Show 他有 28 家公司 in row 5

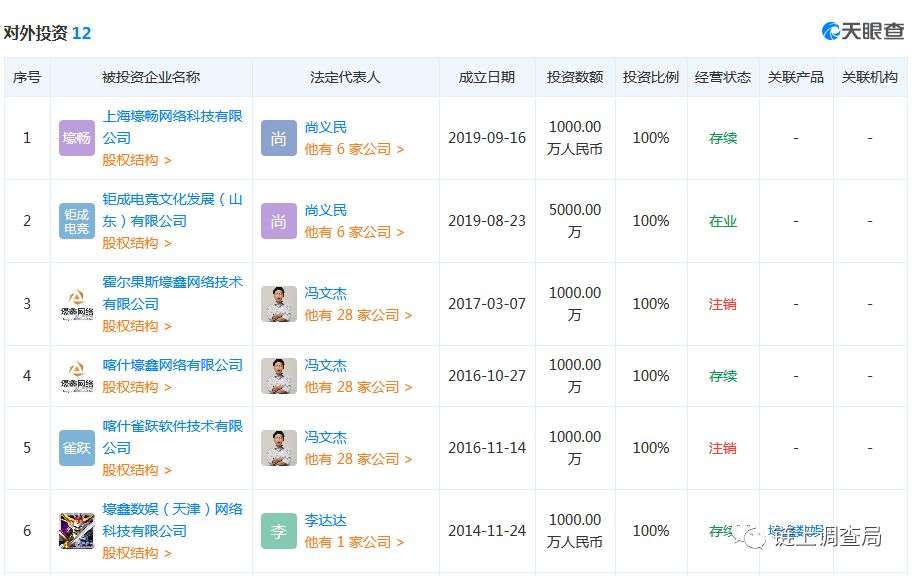[x=358, y=460]
